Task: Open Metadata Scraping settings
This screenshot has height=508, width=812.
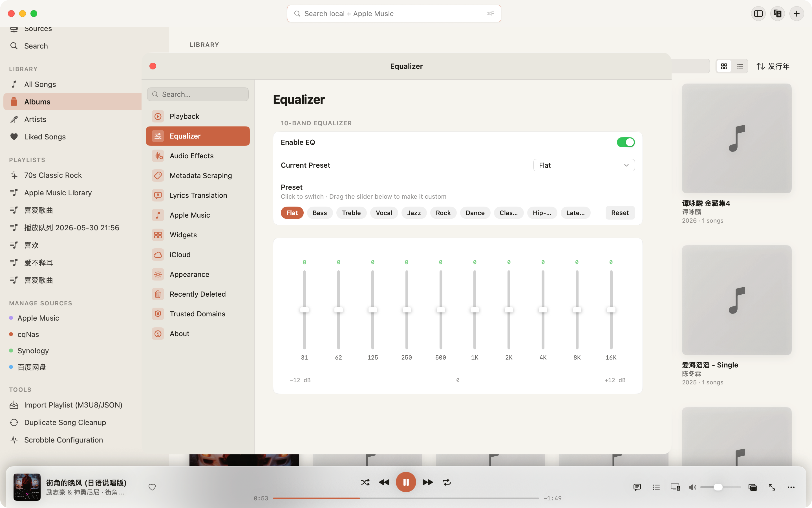Action: (x=198, y=175)
